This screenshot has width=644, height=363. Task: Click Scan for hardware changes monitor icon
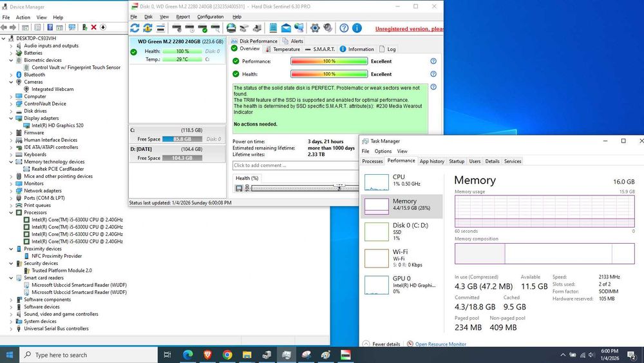[x=72, y=27]
